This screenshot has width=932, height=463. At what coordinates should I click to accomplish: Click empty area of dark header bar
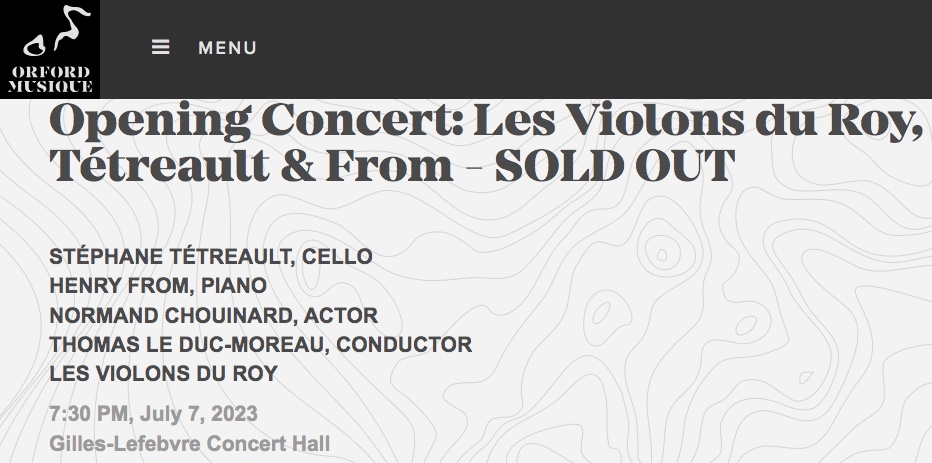tap(600, 48)
